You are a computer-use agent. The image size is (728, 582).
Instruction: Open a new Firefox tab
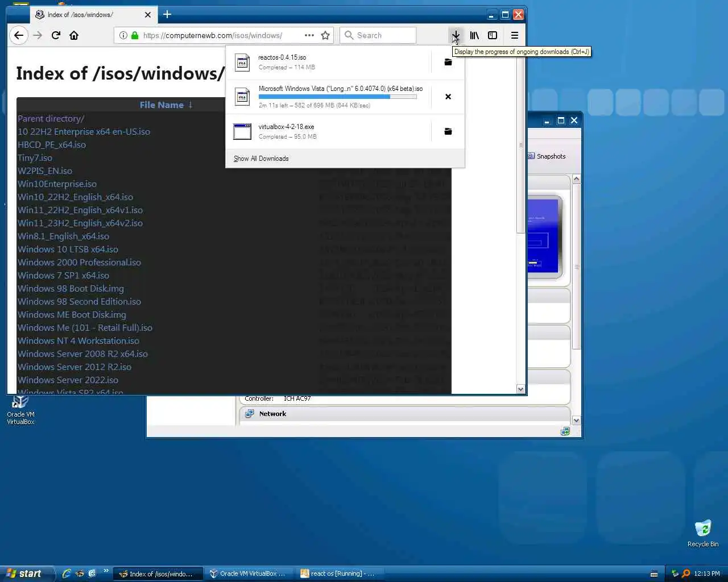167,14
